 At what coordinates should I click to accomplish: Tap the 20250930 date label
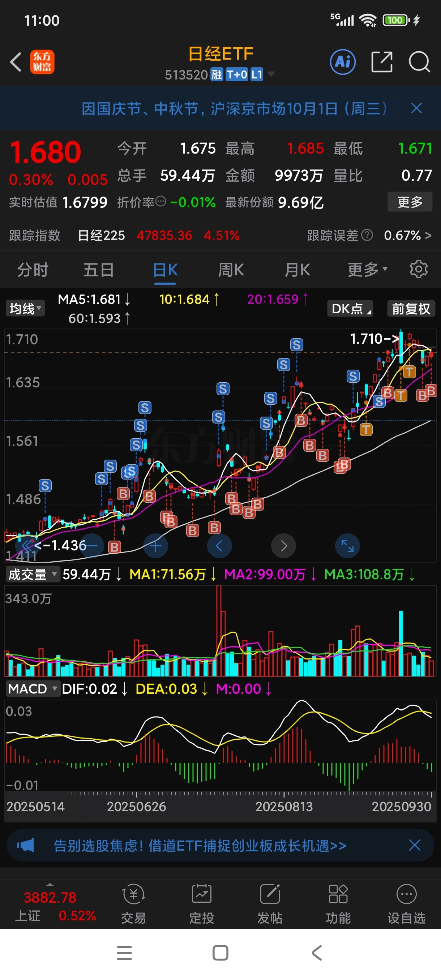pyautogui.click(x=402, y=806)
